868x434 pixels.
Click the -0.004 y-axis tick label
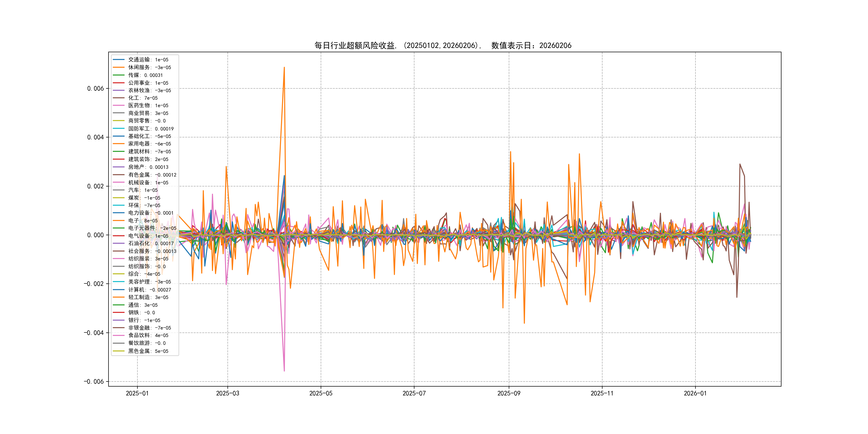tap(94, 333)
